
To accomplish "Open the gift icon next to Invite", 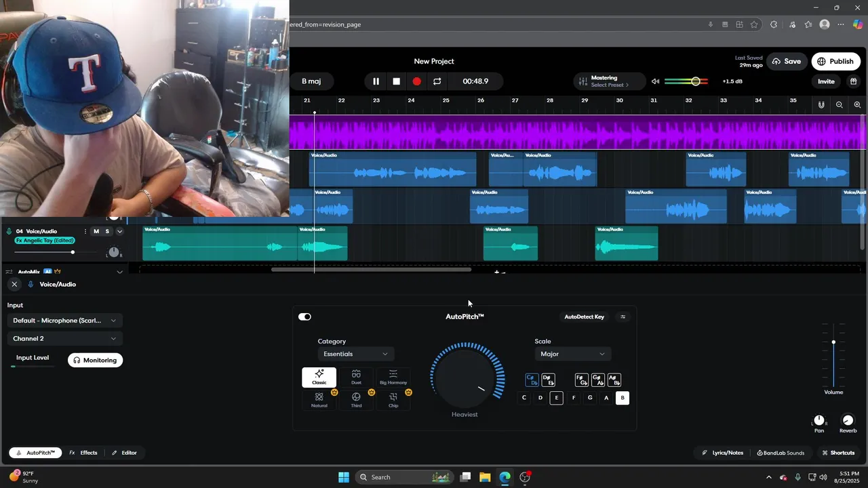I will 853,81.
